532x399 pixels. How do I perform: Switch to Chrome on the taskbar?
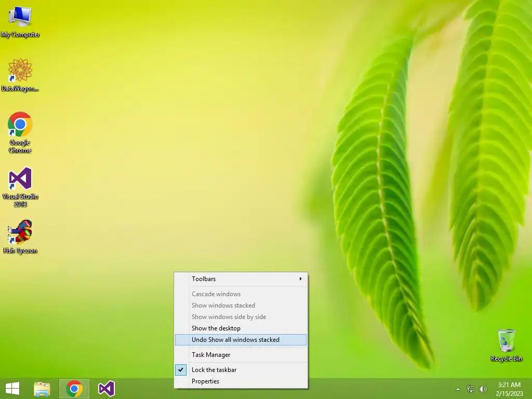74,389
